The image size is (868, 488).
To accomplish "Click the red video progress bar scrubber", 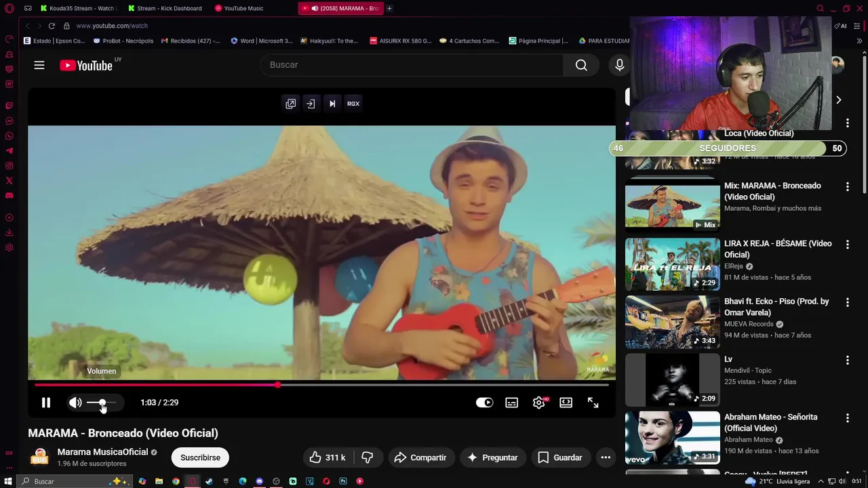I will 278,385.
